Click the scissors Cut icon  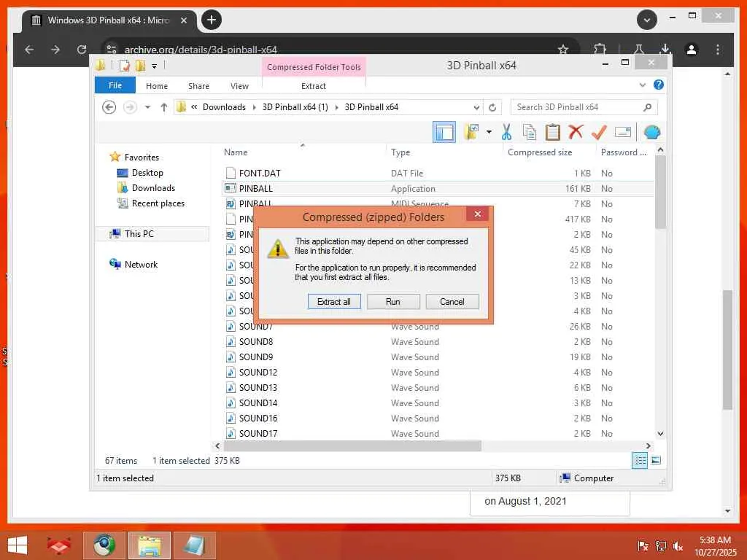coord(506,133)
